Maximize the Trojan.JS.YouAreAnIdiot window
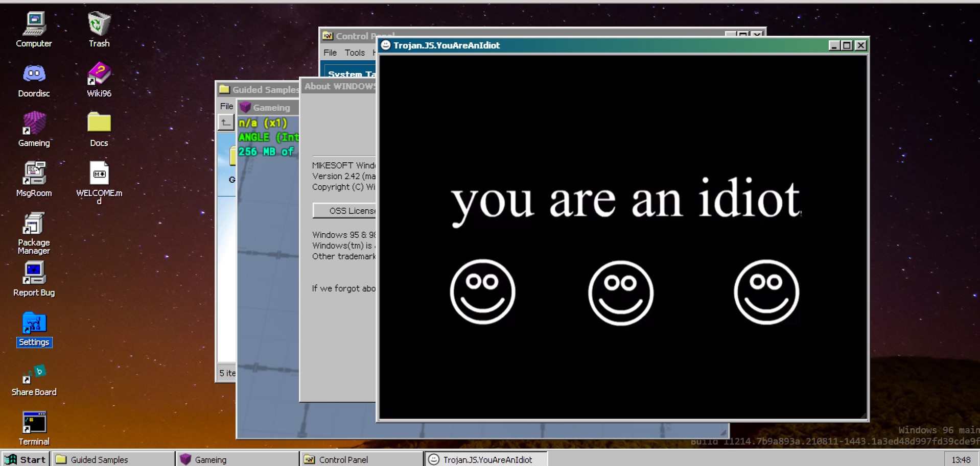 (x=847, y=45)
